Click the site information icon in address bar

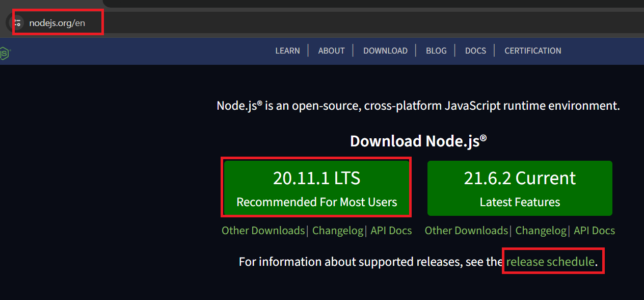click(17, 22)
